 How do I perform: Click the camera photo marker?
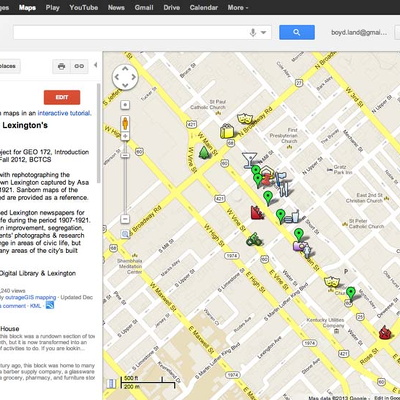point(300,246)
